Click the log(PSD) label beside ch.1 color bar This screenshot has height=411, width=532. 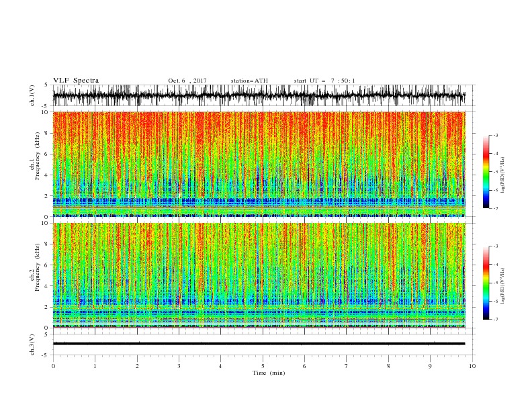coord(503,175)
